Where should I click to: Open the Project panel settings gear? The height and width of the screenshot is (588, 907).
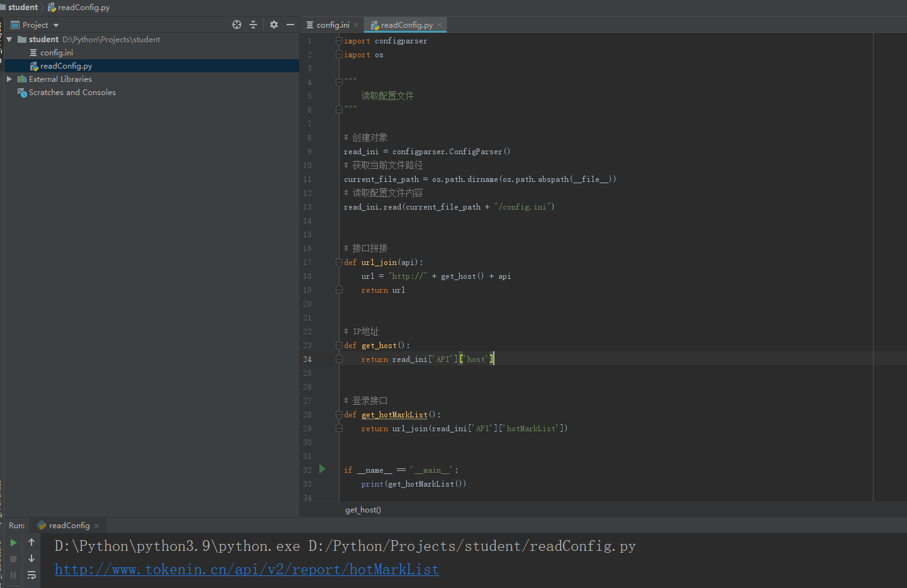(273, 25)
